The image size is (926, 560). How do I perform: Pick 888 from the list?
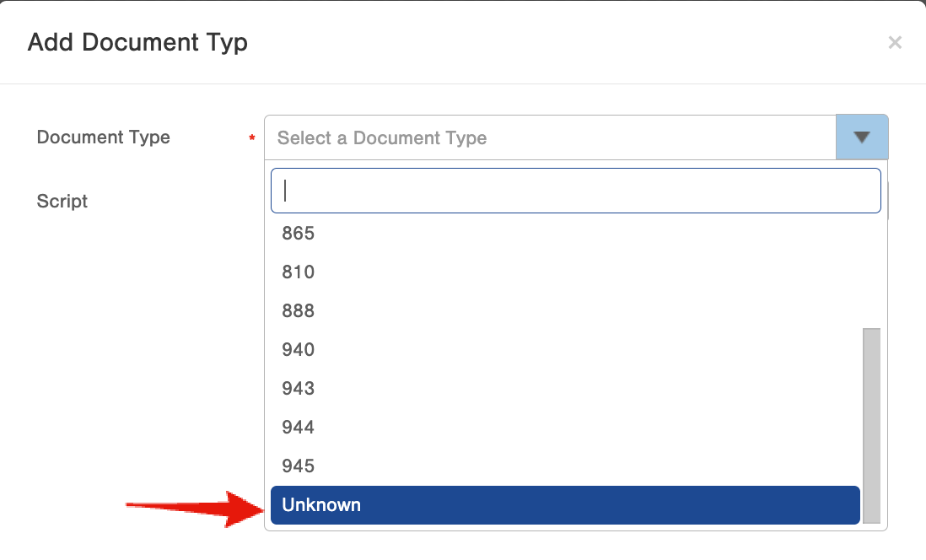(299, 311)
